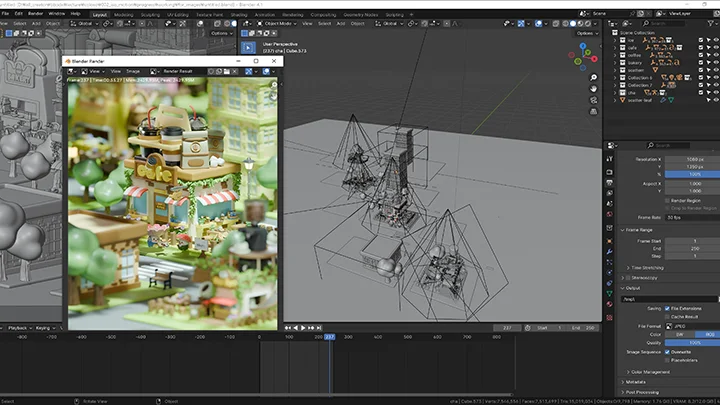The image size is (720, 405).
Task: Click the select box tool in viewport
Action: coord(248,47)
